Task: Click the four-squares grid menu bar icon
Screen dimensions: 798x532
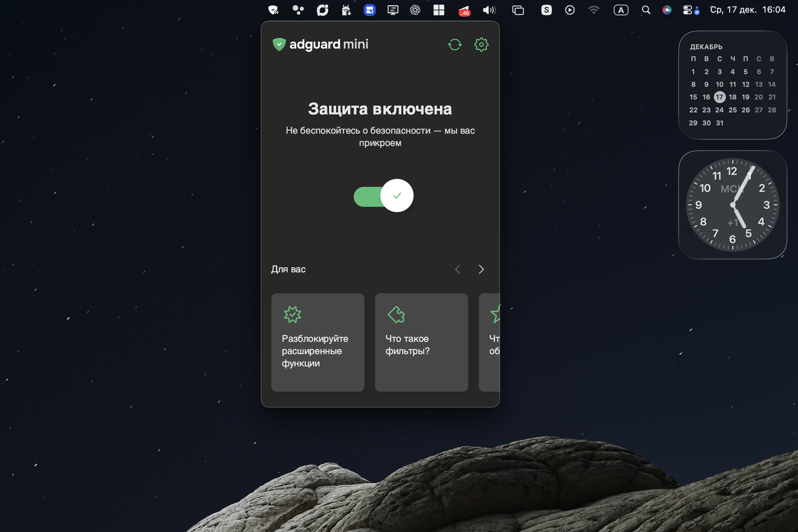Action: (439, 10)
